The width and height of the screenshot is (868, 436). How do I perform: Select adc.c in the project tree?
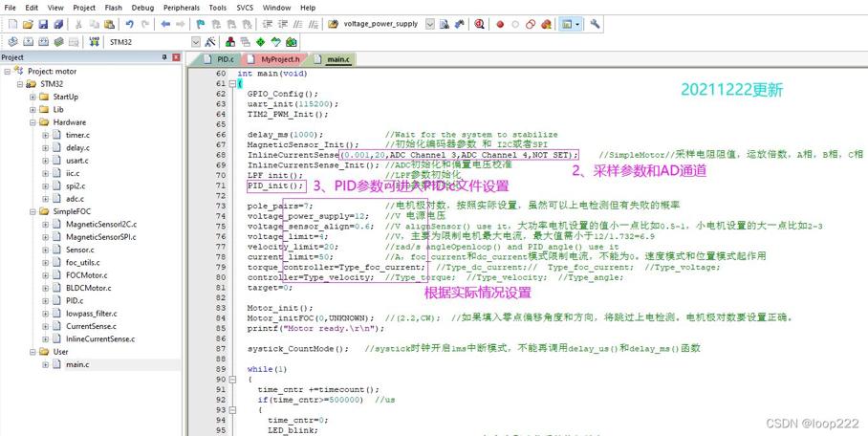[x=75, y=199]
